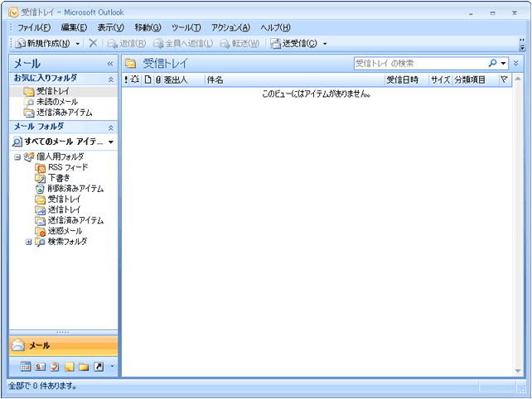Collapse the お気に入りフォルダ section
The height and width of the screenshot is (399, 532).
pyautogui.click(x=110, y=79)
